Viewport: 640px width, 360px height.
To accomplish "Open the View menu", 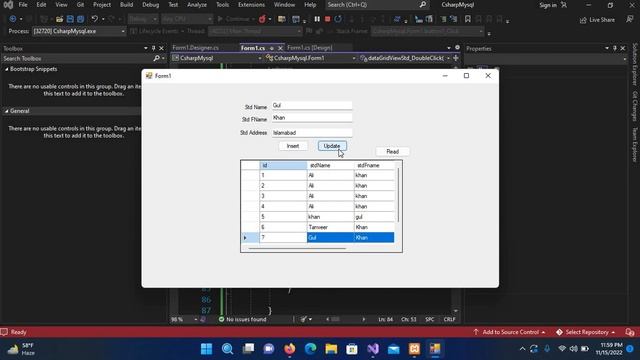I will pos(61,5).
